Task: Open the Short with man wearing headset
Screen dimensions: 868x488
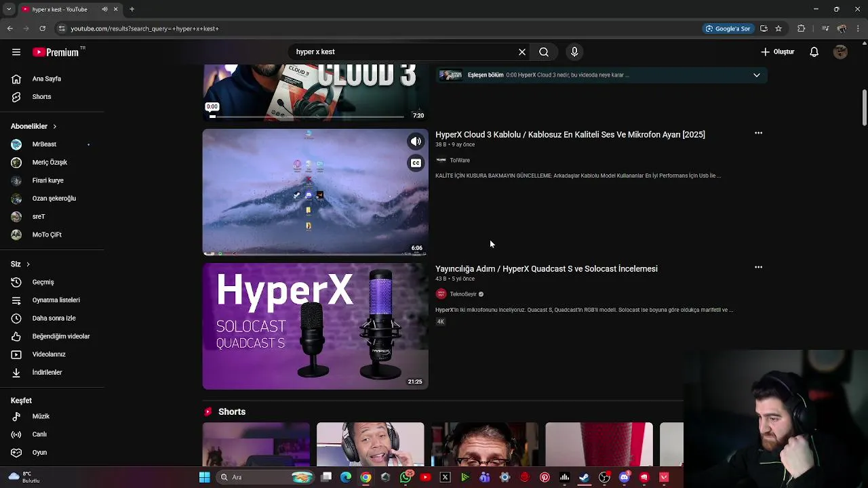Action: pos(370,445)
